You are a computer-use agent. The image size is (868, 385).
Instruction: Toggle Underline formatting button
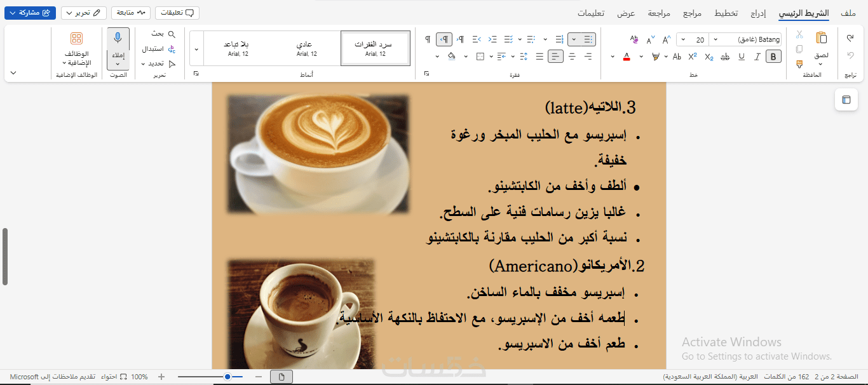pyautogui.click(x=742, y=57)
